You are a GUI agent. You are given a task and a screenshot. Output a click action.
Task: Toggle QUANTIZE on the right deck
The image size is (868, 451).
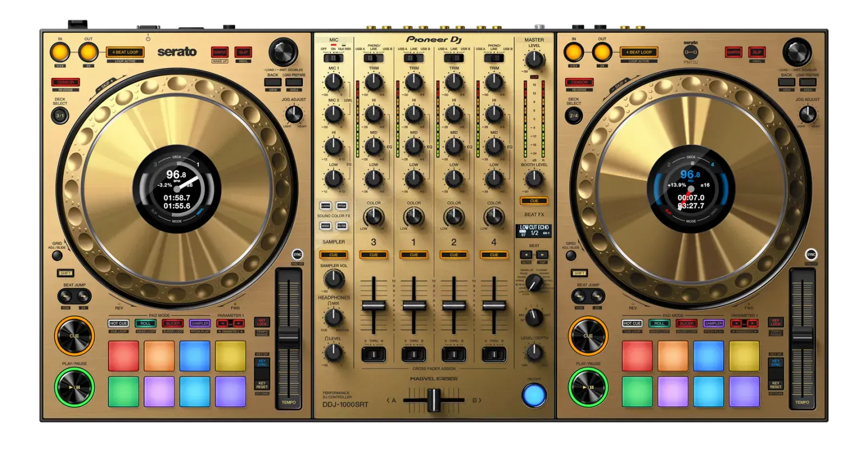coord(733,52)
